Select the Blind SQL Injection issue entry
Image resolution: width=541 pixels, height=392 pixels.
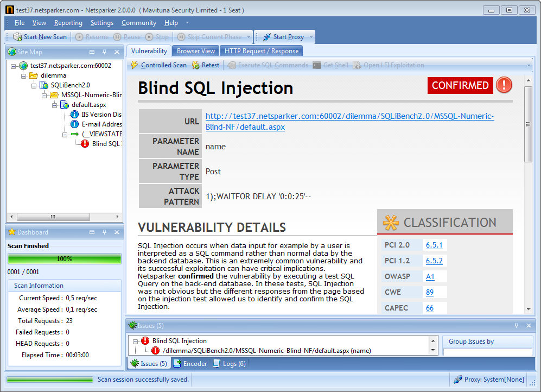click(179, 342)
